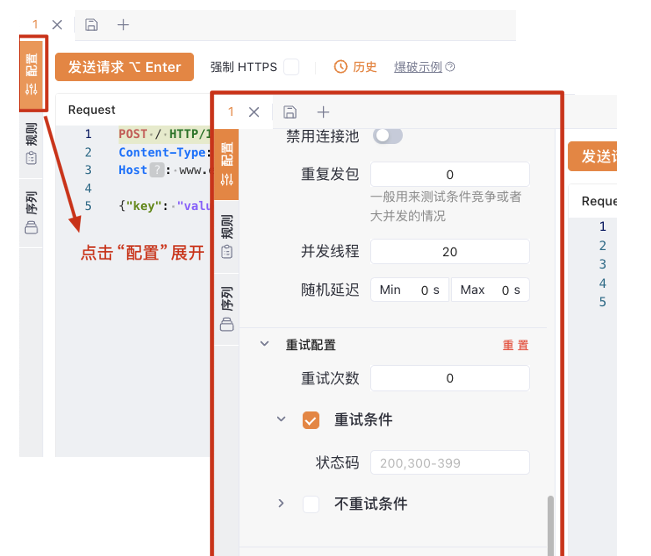Check the 强制 HTTPS checkbox
The height and width of the screenshot is (556, 651).
291,67
